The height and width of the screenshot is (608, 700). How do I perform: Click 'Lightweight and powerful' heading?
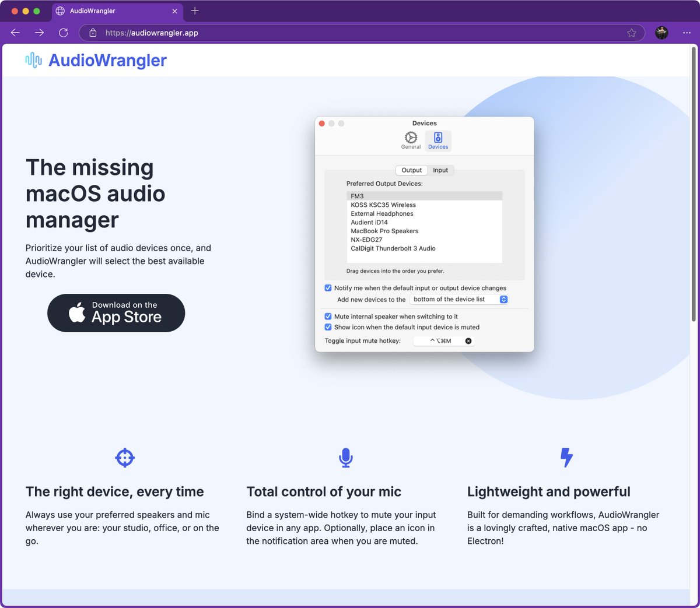[549, 492]
